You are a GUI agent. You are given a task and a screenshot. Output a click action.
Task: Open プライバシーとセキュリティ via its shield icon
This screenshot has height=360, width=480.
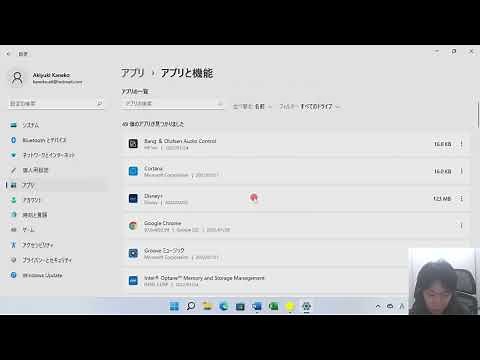pyautogui.click(x=13, y=260)
